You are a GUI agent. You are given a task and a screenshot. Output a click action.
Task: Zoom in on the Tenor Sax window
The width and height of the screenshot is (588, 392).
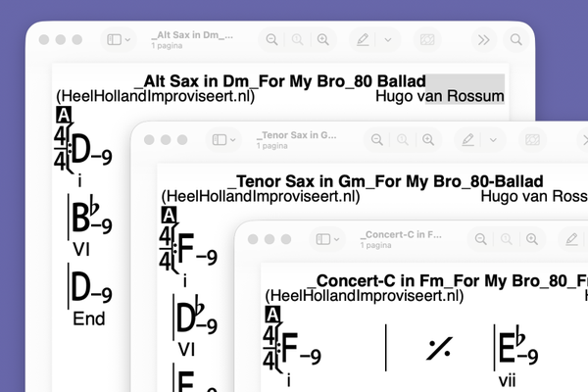(x=428, y=139)
